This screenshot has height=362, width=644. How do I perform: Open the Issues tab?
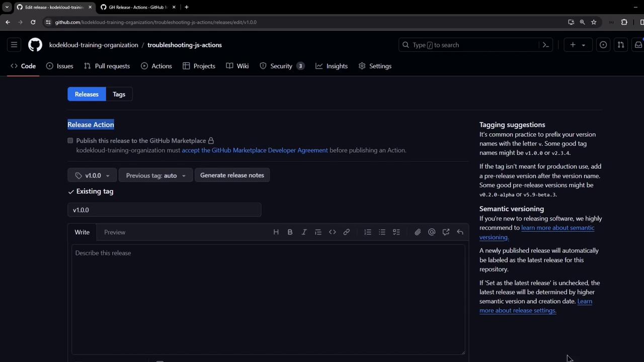tap(60, 66)
